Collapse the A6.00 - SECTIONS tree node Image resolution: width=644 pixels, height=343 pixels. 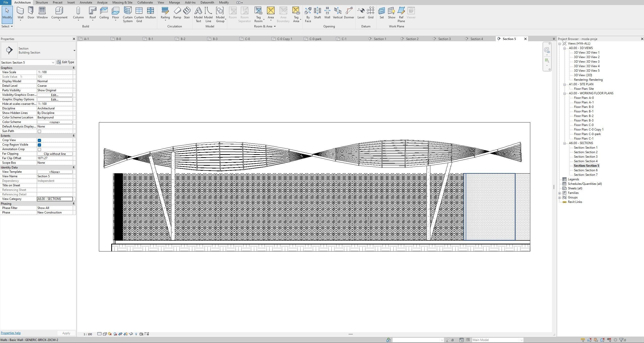pyautogui.click(x=564, y=143)
